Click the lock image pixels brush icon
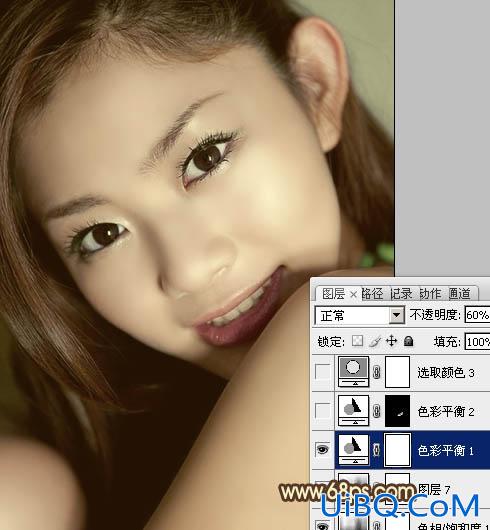490x530 pixels. 374,341
